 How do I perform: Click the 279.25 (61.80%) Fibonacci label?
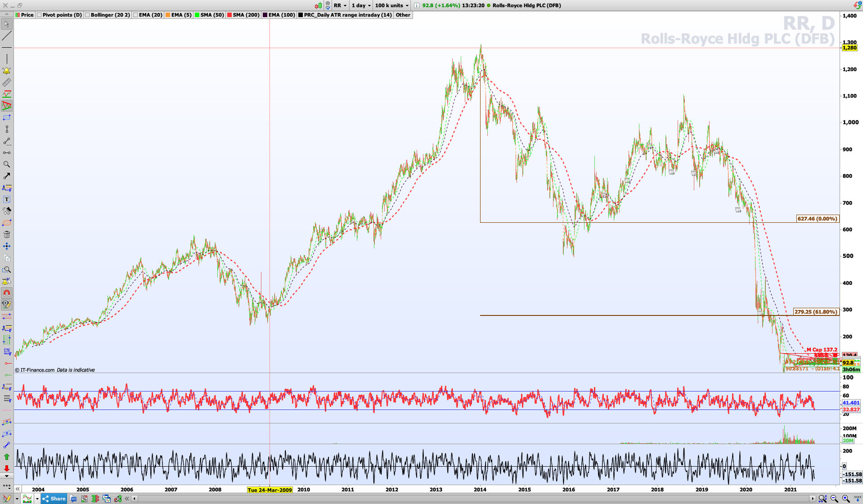pos(816,311)
